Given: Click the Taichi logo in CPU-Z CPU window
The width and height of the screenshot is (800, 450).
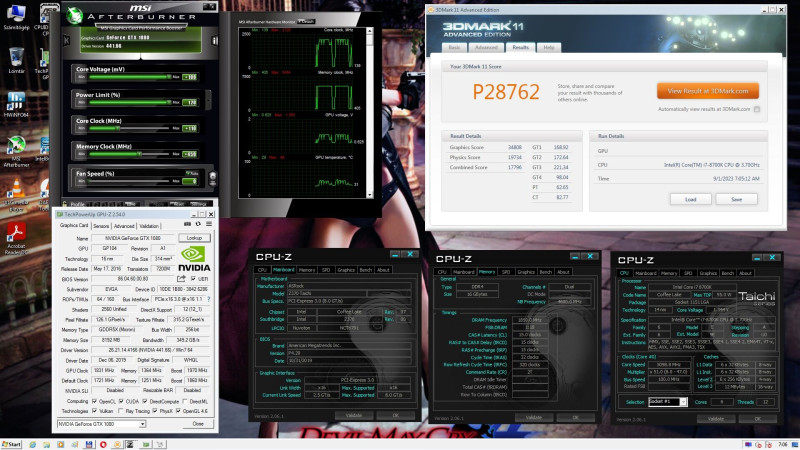Looking at the screenshot, I should click(x=756, y=297).
